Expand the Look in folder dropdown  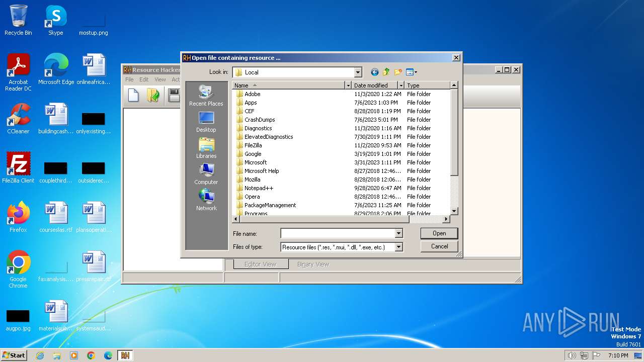coord(358,72)
